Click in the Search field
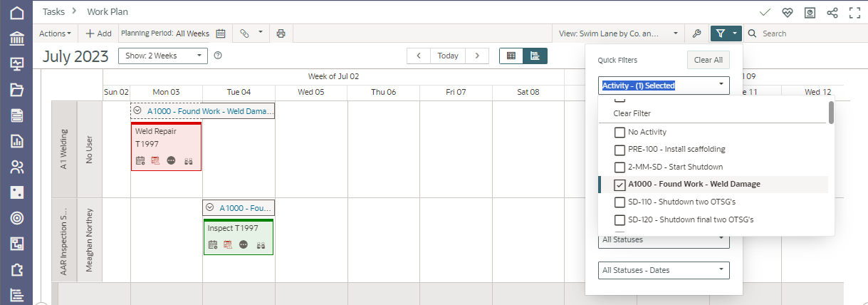This screenshot has width=868, height=305. pos(805,33)
